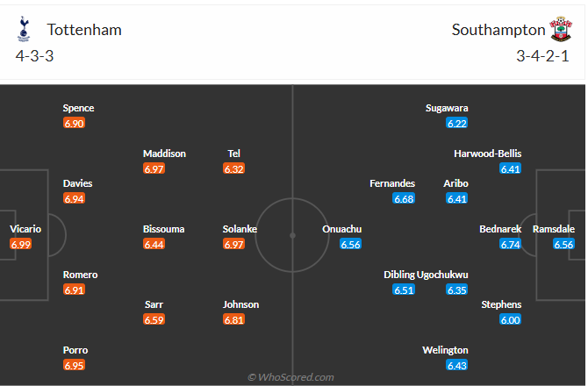This screenshot has height=386, width=588.
Task: Select player Harwood-Bellis on the pitch
Action: click(487, 154)
